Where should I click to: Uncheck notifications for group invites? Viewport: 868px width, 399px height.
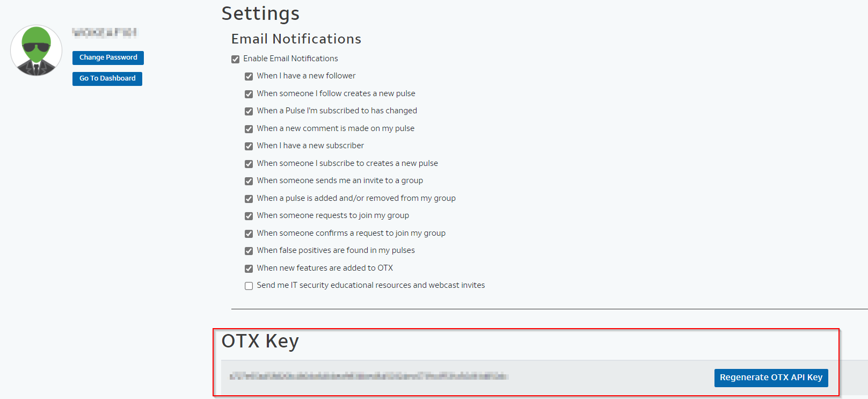pyautogui.click(x=249, y=181)
